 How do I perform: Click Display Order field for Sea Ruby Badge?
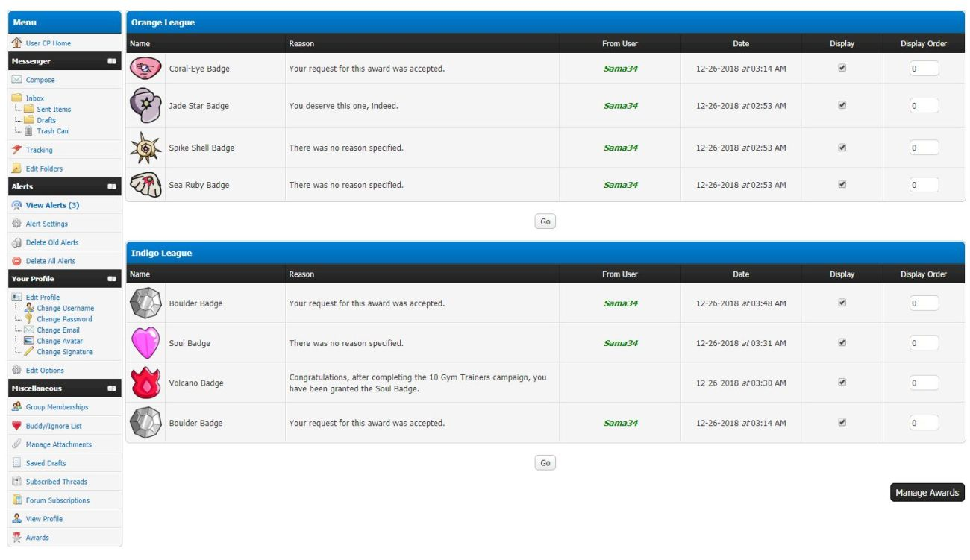923,185
